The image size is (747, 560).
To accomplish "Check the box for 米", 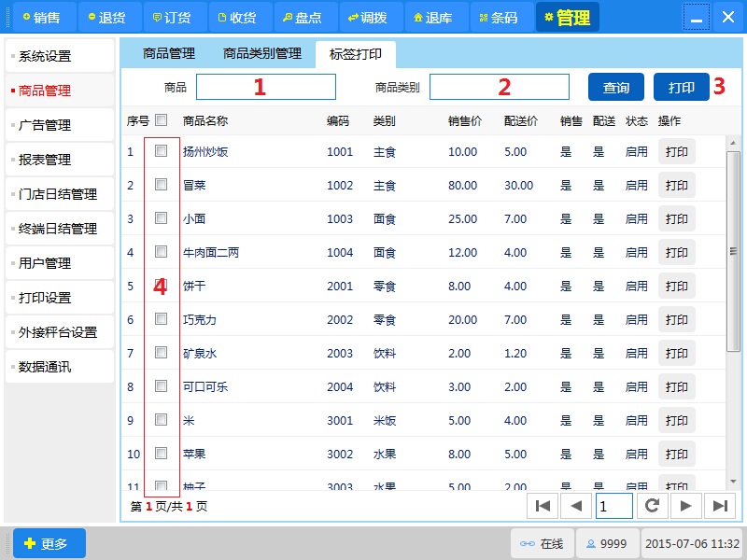I will [161, 419].
